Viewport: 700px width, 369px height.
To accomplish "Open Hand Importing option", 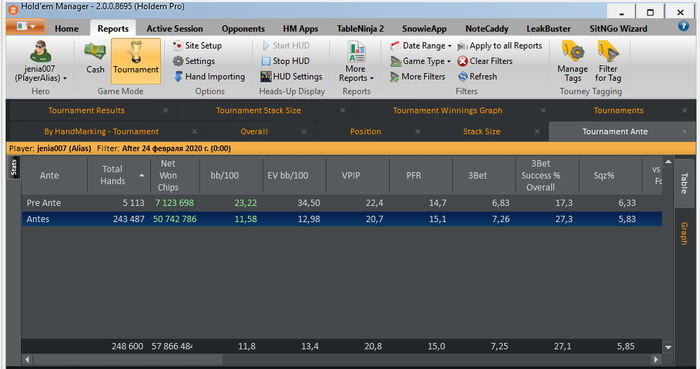I will (209, 76).
